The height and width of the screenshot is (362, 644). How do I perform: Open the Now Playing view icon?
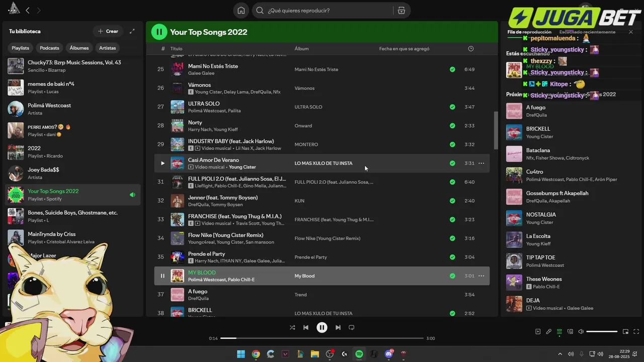(538, 332)
